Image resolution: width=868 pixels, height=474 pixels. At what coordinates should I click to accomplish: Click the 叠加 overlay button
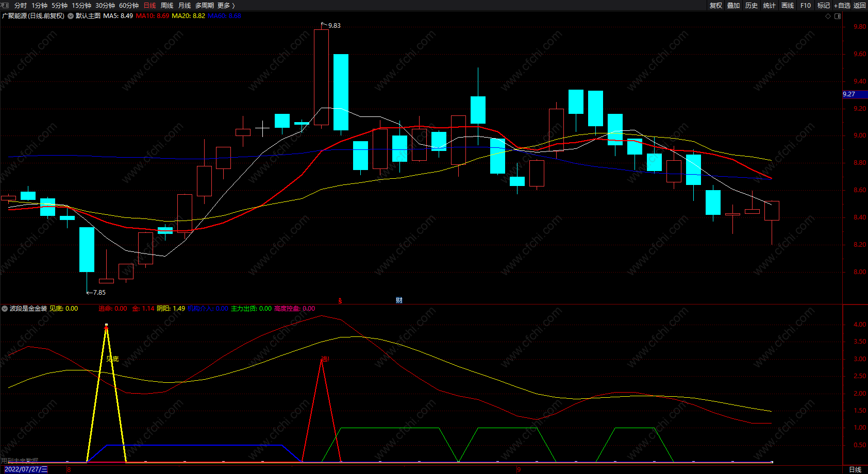733,5
